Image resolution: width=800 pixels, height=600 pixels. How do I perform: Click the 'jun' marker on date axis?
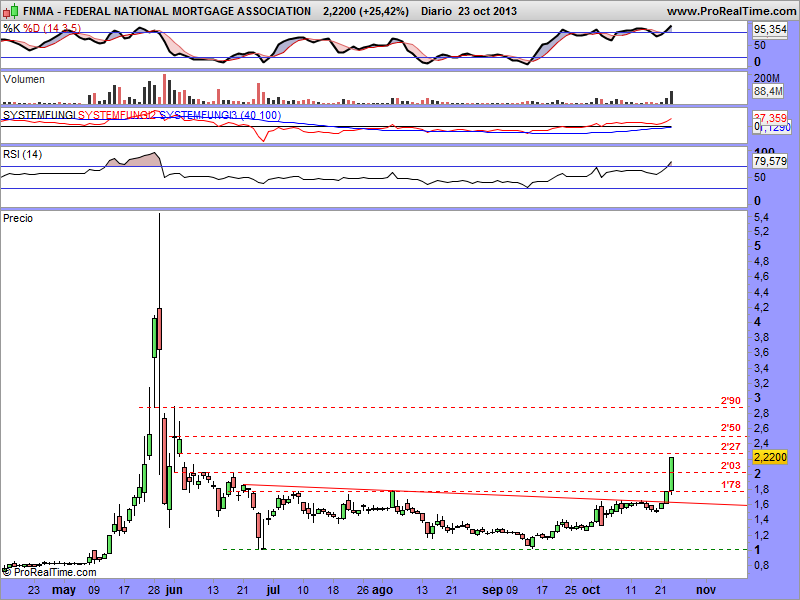coord(174,590)
